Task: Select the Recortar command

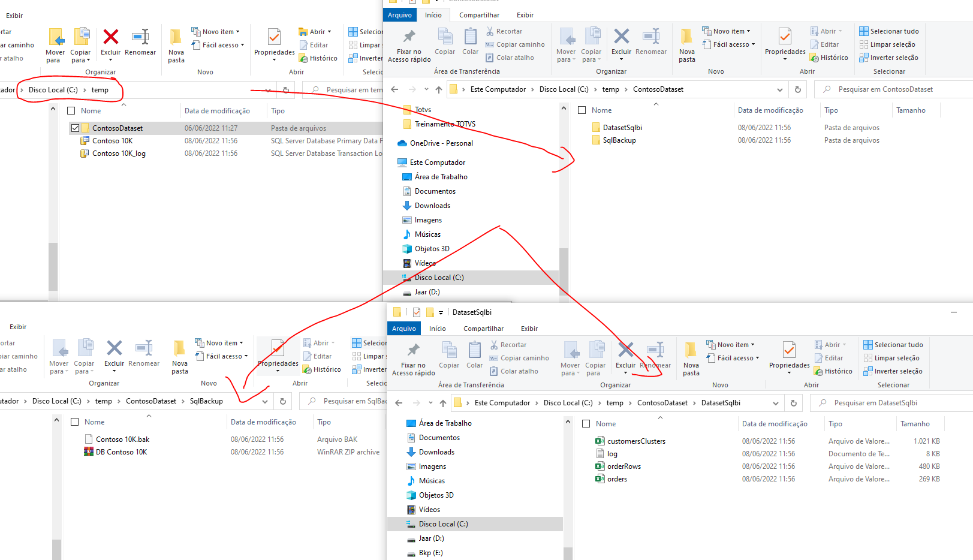Action: [x=505, y=31]
